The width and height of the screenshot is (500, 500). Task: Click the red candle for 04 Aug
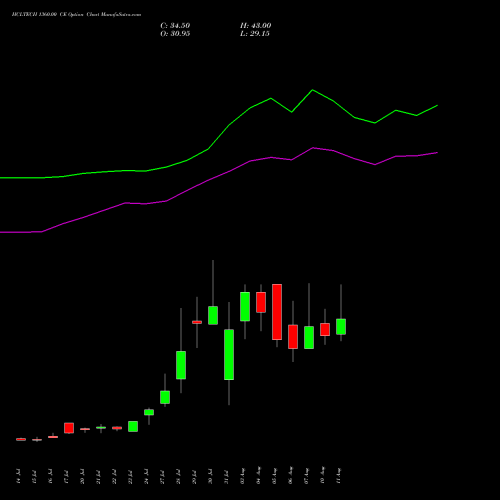point(261,302)
